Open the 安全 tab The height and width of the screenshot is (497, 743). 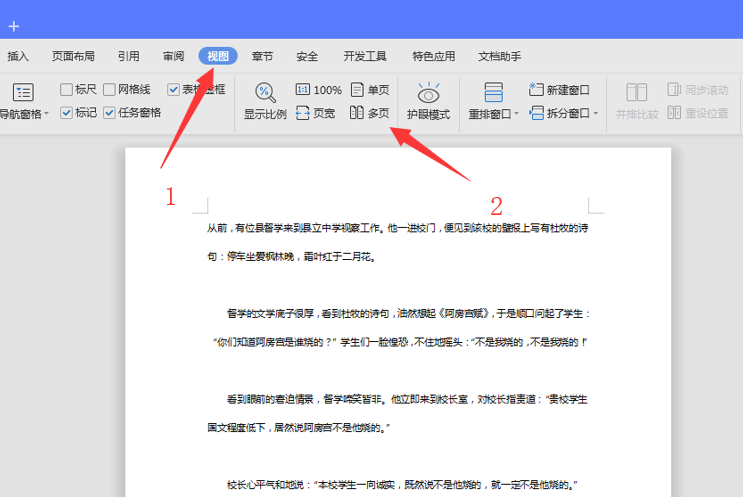(307, 56)
